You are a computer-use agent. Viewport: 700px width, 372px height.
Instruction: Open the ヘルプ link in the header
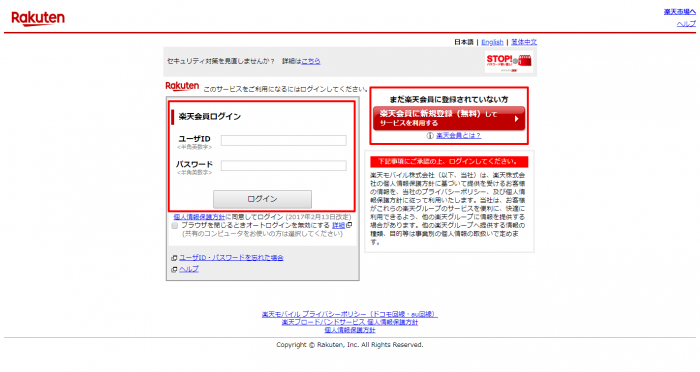tap(686, 24)
